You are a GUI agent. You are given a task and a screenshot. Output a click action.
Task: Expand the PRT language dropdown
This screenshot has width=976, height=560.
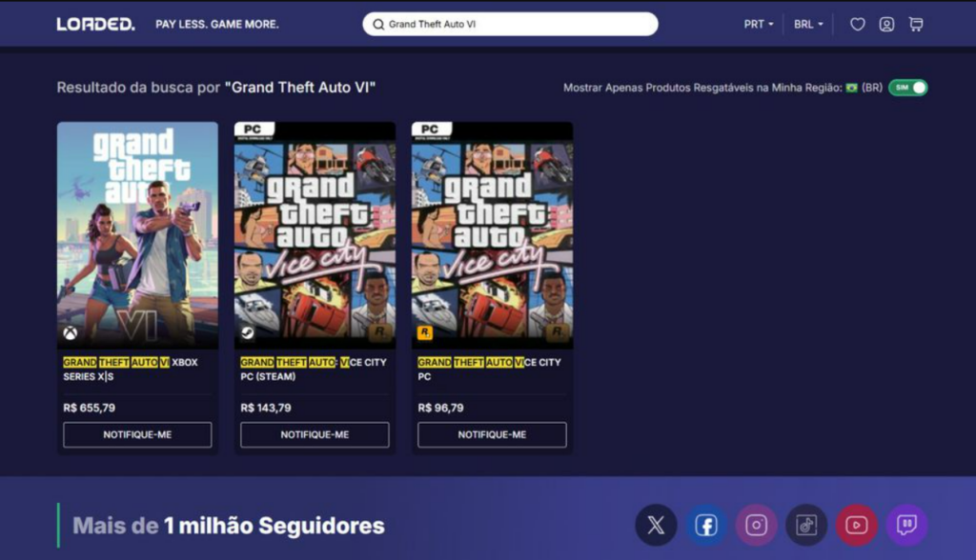(x=758, y=24)
